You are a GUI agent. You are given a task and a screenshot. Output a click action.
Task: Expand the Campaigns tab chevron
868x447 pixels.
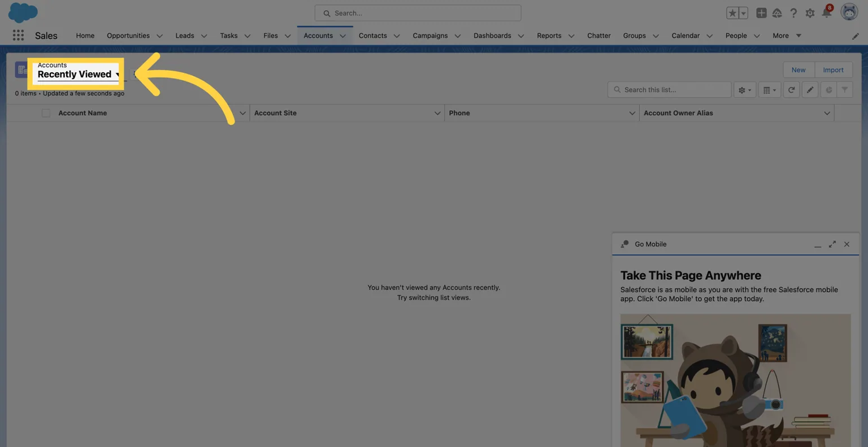coord(458,36)
